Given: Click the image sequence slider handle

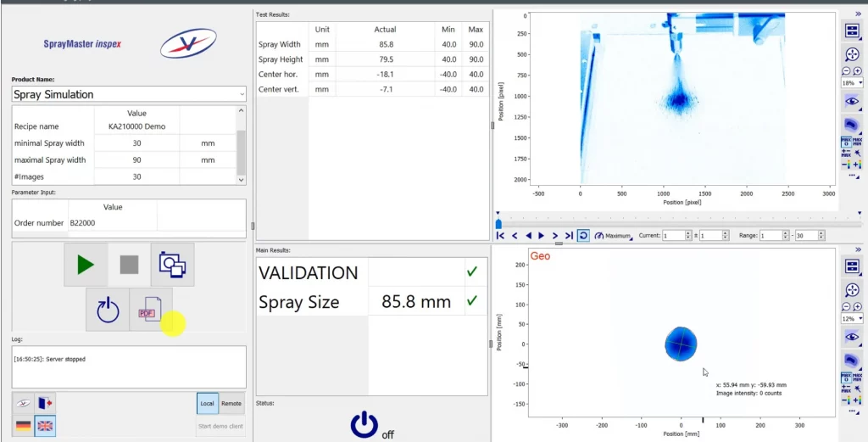Looking at the screenshot, I should click(498, 224).
